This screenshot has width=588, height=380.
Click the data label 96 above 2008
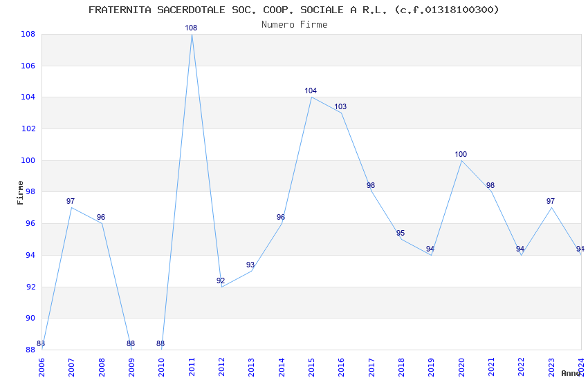click(101, 217)
